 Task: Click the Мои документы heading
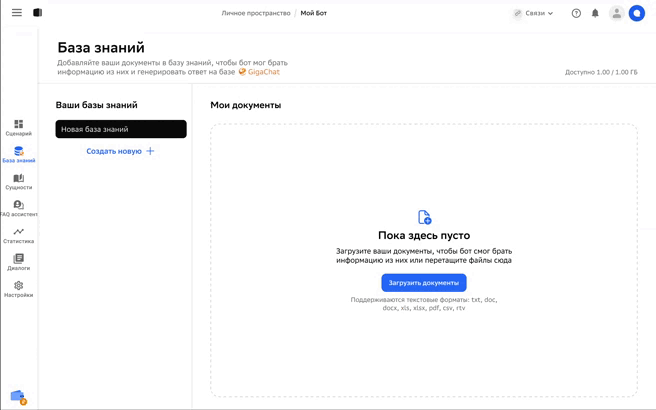coord(246,105)
